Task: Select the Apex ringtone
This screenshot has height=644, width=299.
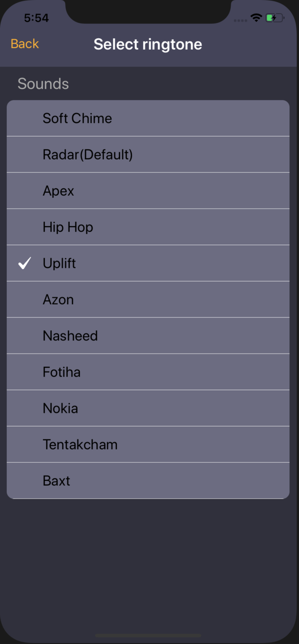Action: 148,191
